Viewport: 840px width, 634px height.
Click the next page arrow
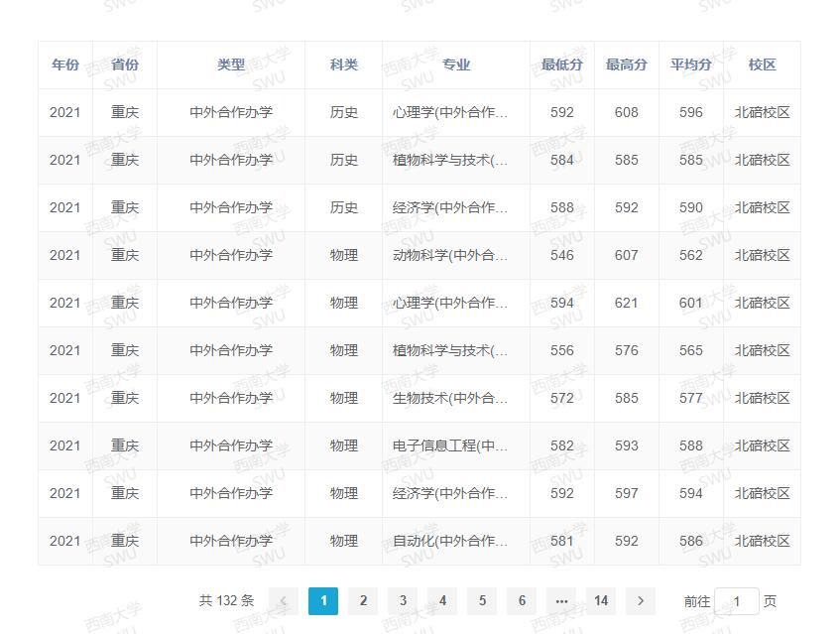[x=641, y=601]
